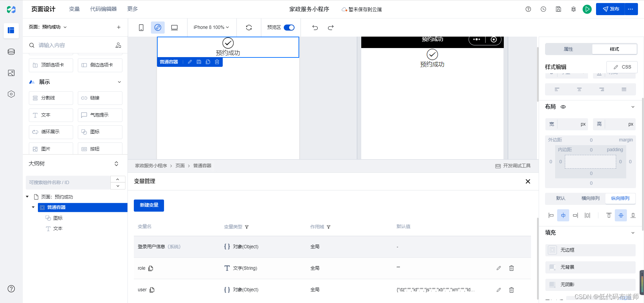Viewport: 644px width, 303px height.
Task: Collapse the 填充 section
Action: point(633,233)
